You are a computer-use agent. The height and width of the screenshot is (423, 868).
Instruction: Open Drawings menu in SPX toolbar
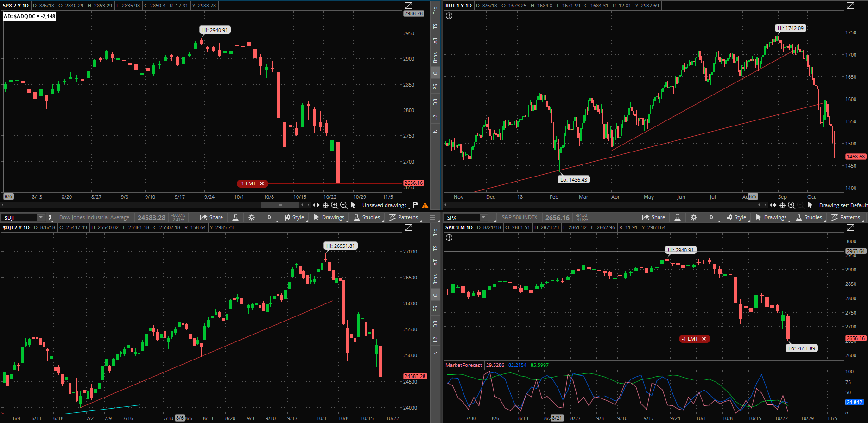click(x=772, y=217)
